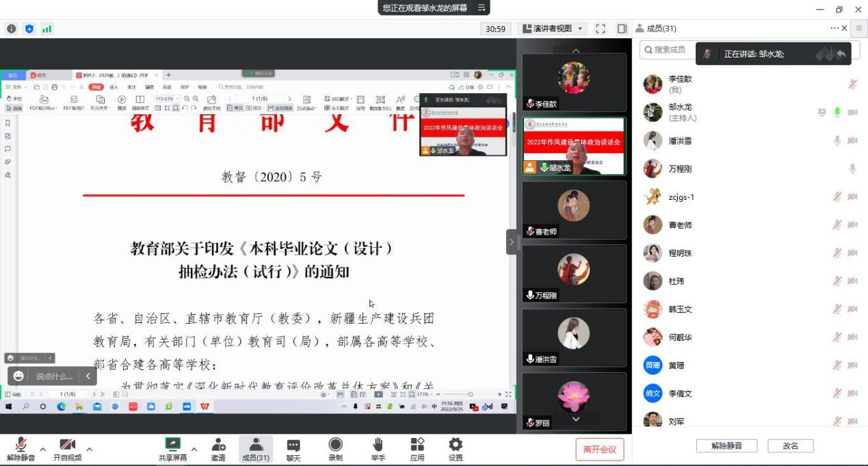The height and width of the screenshot is (466, 868).
Task: Enter full screen mode via the top icon
Action: [601, 29]
